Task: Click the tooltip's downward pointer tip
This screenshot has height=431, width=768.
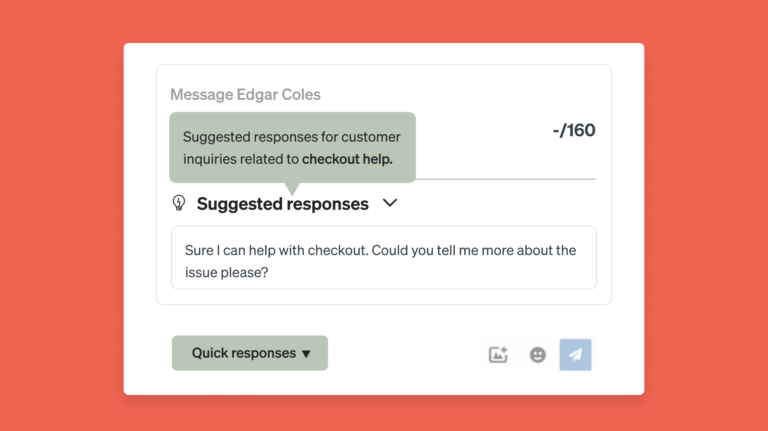Action: coord(292,192)
